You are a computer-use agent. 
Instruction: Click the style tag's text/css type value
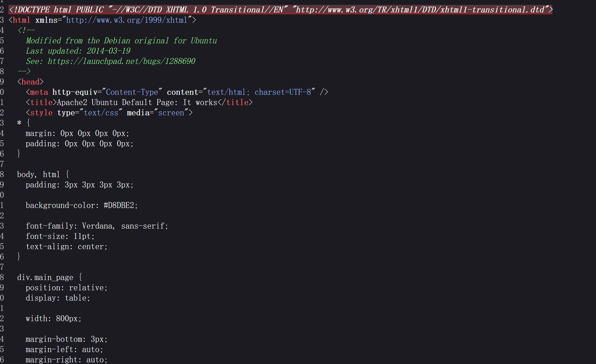pos(101,113)
